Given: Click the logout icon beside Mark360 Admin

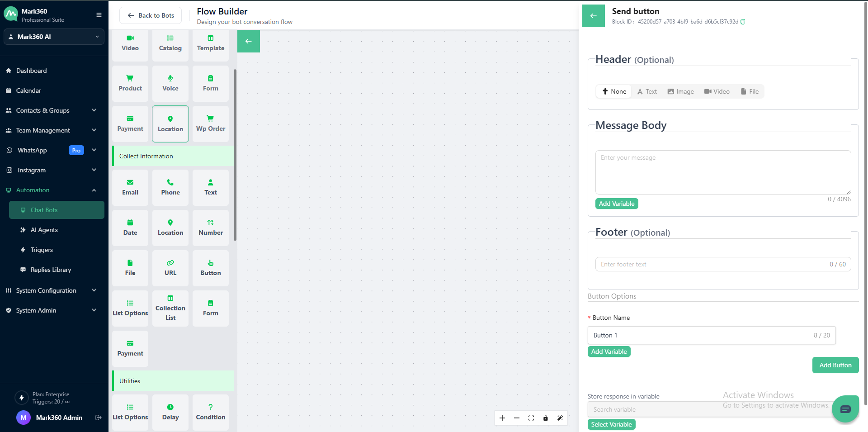Looking at the screenshot, I should (x=98, y=418).
